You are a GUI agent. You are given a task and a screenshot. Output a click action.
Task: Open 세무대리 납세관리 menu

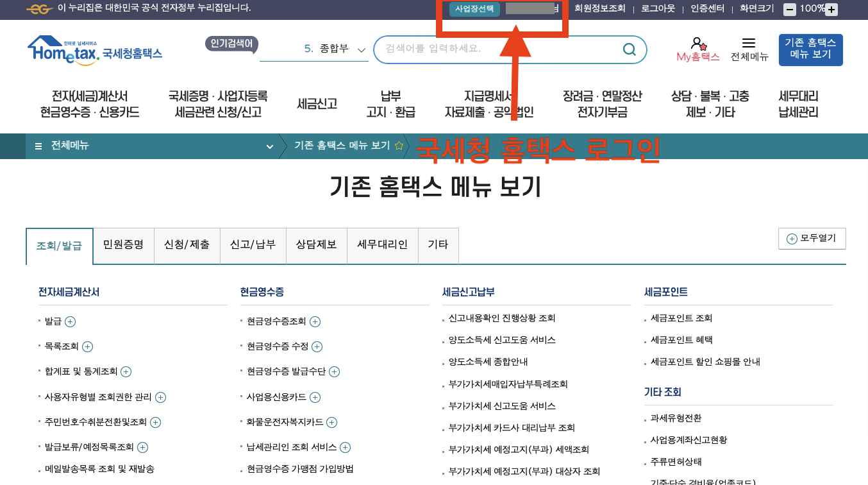click(x=798, y=104)
